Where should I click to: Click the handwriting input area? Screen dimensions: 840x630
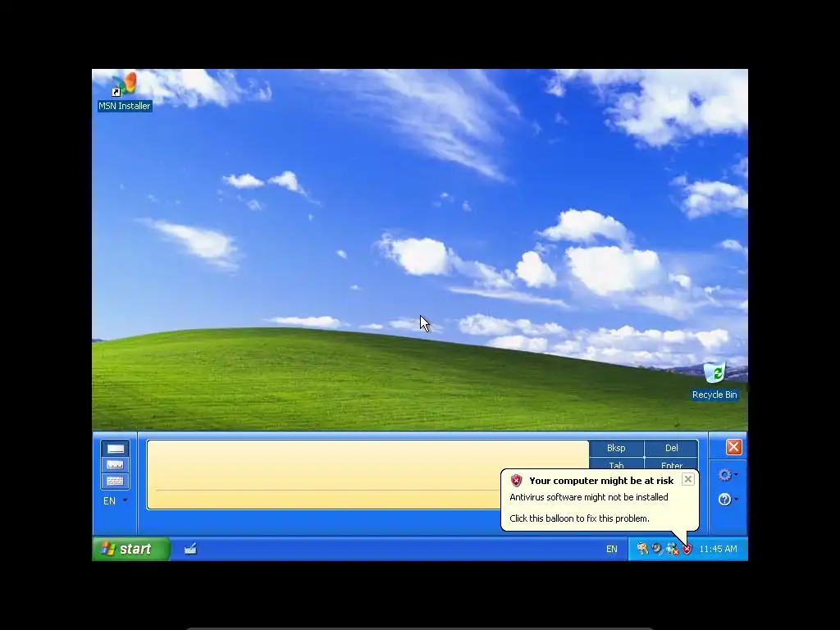click(367, 475)
